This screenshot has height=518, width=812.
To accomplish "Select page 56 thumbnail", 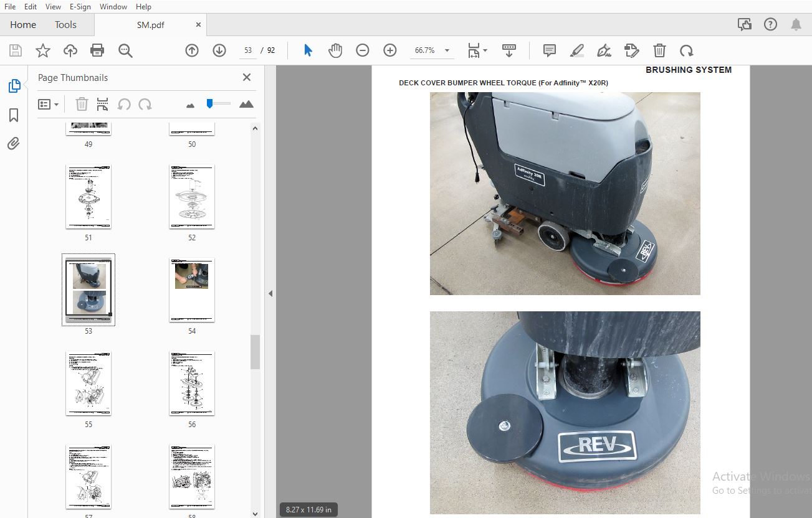I will pos(192,384).
